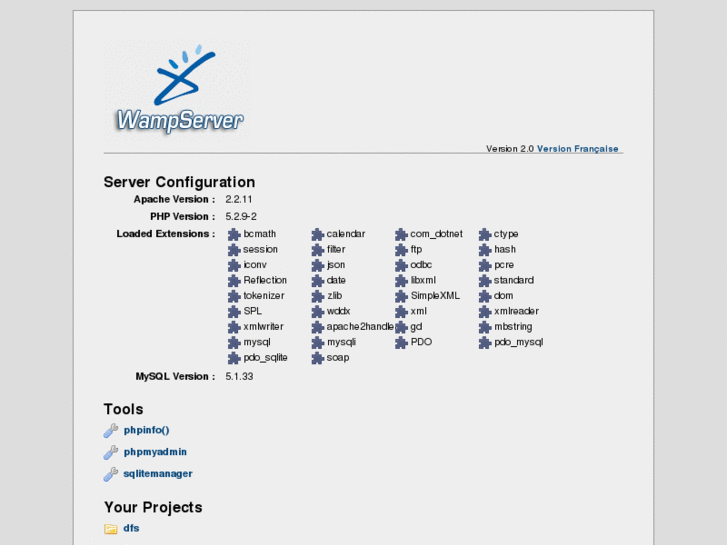Click the xmlreader extension name
The height and width of the screenshot is (545, 727).
tap(516, 311)
